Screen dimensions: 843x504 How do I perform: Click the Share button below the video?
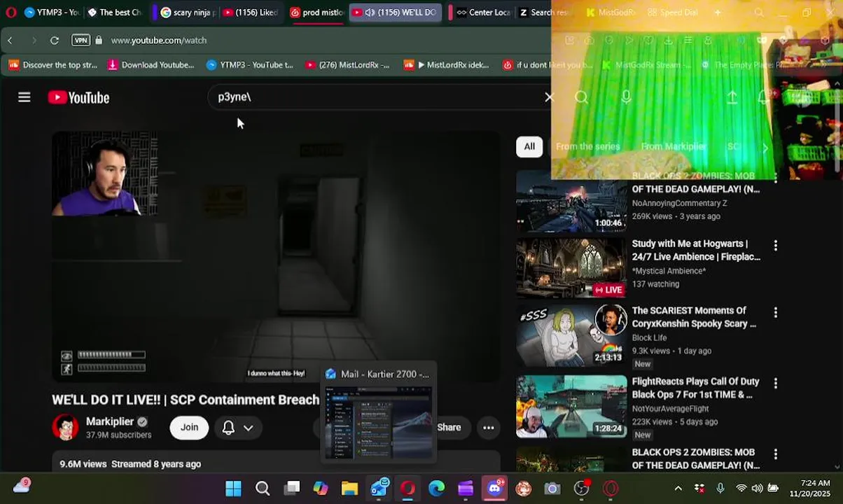coord(448,427)
